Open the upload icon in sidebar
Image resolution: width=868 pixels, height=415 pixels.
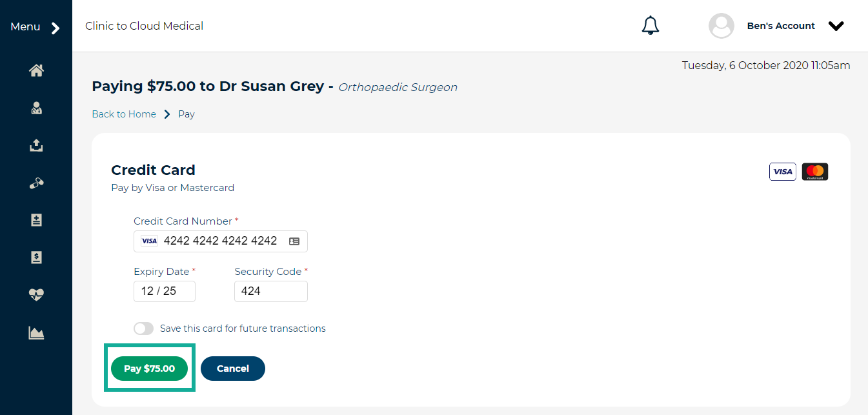coord(36,146)
